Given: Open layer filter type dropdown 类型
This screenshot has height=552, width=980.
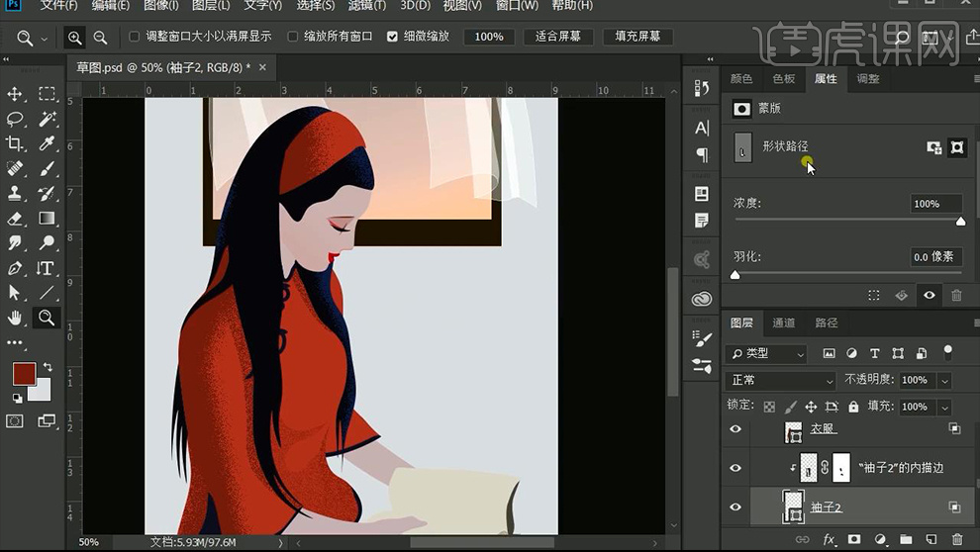Looking at the screenshot, I should coord(766,353).
